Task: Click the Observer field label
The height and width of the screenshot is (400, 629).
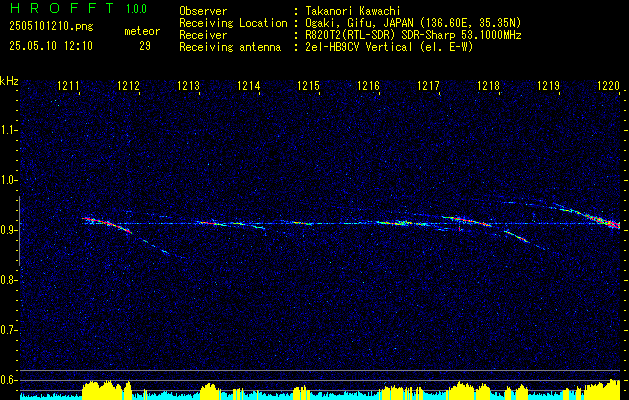Action: pyautogui.click(x=203, y=11)
